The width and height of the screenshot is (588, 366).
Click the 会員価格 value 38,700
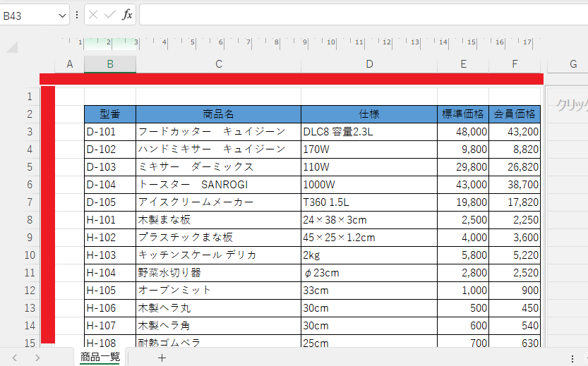pyautogui.click(x=515, y=185)
